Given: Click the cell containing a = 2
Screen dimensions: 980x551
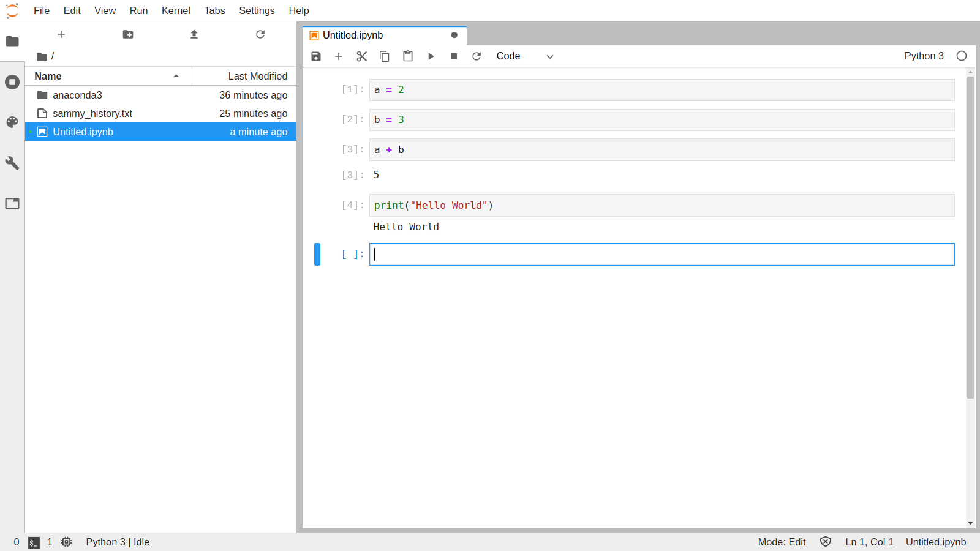Looking at the screenshot, I should tap(661, 90).
